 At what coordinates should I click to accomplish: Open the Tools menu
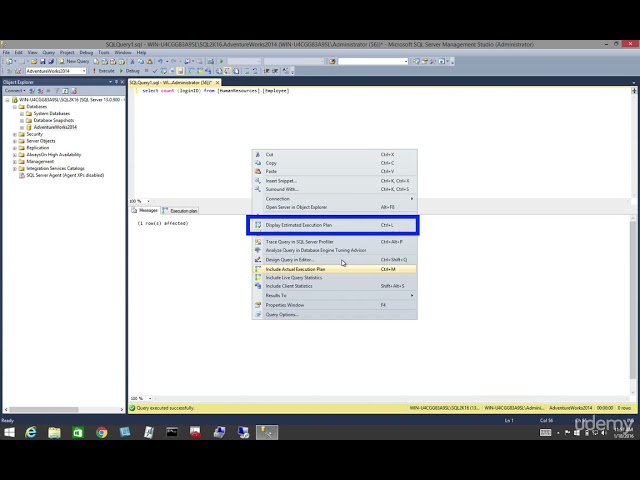104,53
